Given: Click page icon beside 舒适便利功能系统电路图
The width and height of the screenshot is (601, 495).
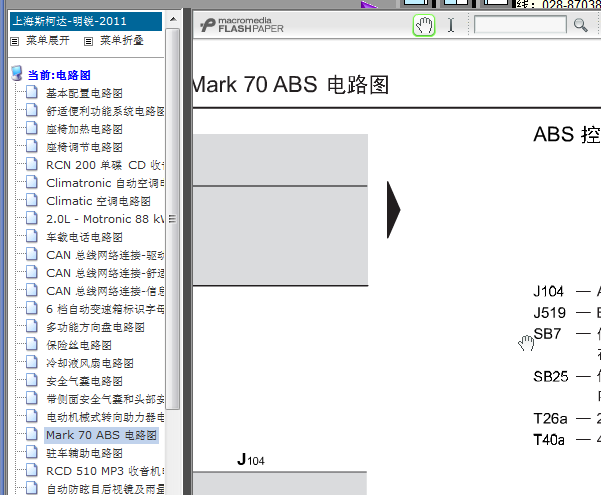Looking at the screenshot, I should (31, 110).
